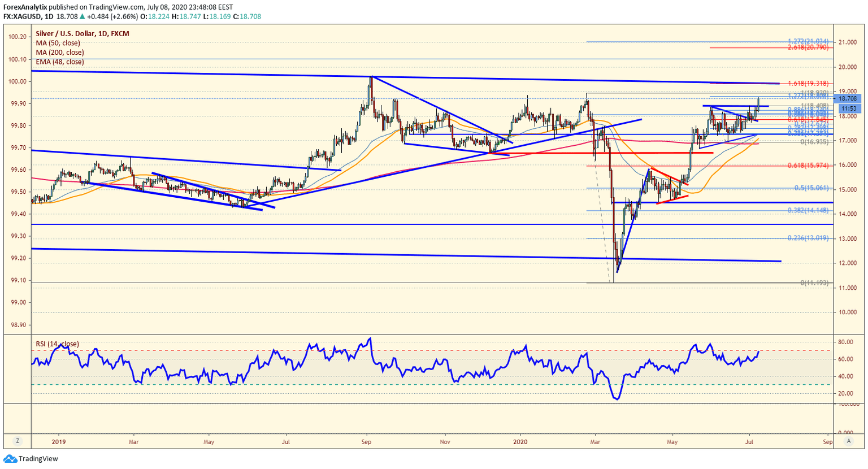Click the Z timezone button below the chart
868x469 pixels.
pyautogui.click(x=18, y=441)
